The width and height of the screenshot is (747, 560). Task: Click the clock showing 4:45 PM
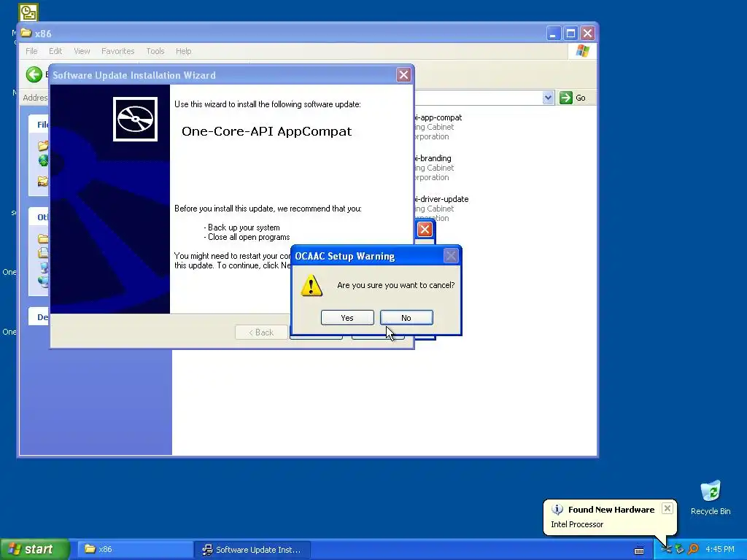coord(720,550)
